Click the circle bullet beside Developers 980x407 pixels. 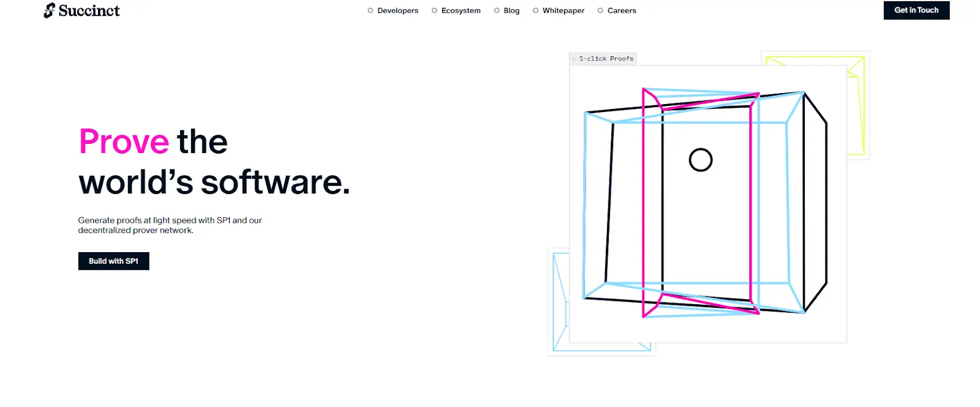(370, 10)
